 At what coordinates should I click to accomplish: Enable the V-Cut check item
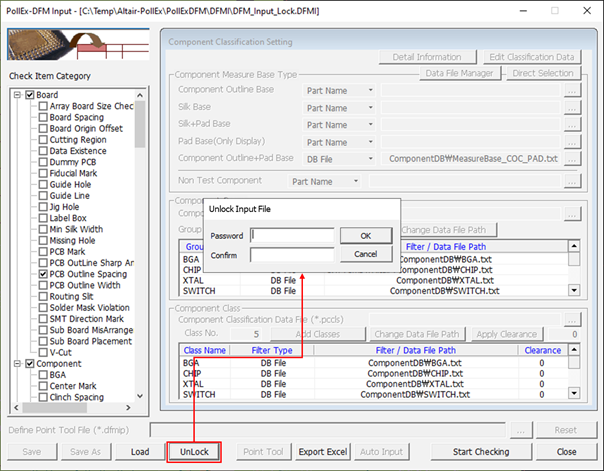43,351
